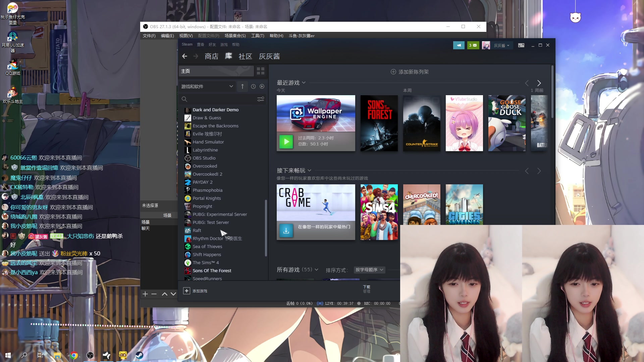
Task: Open the OBS 编辑(E) menu
Action: tap(167, 36)
